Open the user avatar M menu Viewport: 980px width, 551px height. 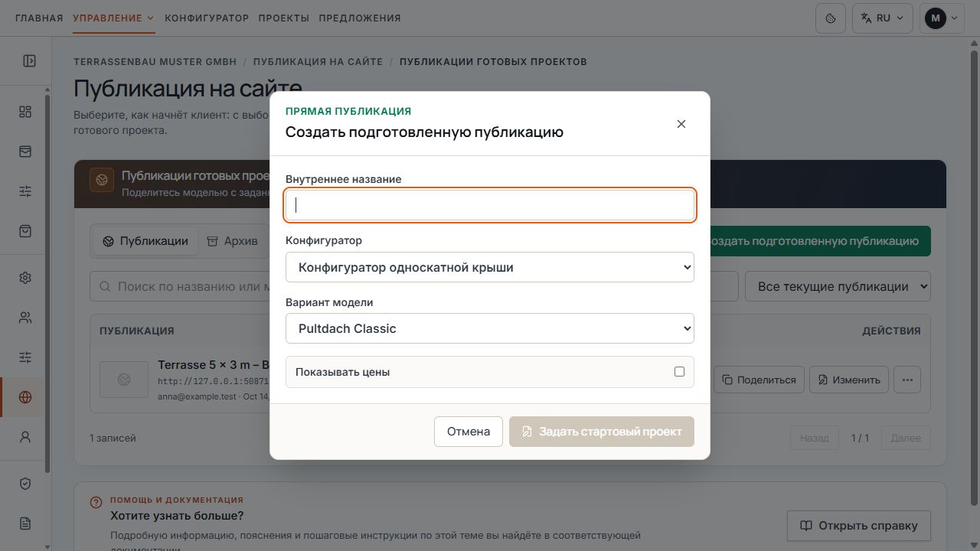click(942, 18)
